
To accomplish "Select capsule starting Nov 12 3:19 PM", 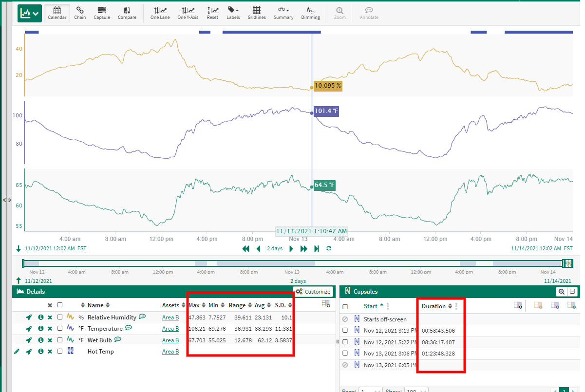I will 345,331.
